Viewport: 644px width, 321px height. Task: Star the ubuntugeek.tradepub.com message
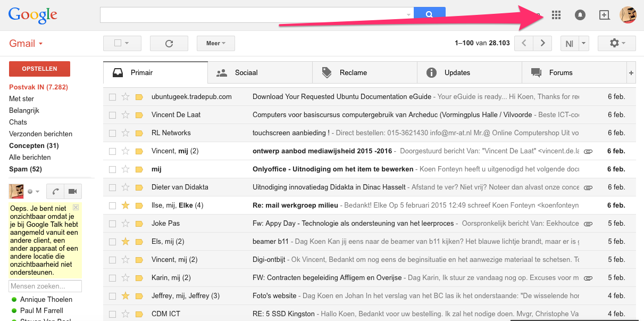pyautogui.click(x=126, y=97)
